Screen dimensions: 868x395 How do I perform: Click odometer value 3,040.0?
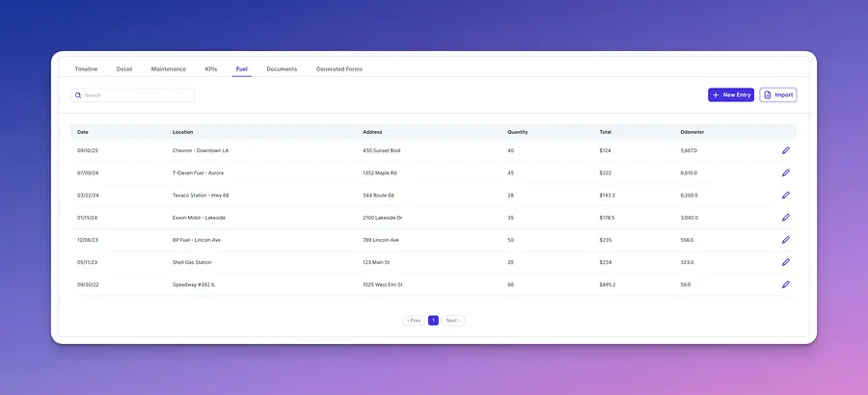click(690, 218)
